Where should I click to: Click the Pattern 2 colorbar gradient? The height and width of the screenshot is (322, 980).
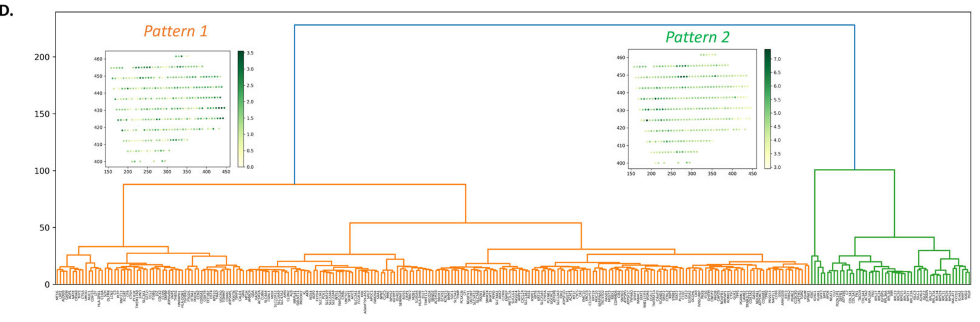pos(767,109)
